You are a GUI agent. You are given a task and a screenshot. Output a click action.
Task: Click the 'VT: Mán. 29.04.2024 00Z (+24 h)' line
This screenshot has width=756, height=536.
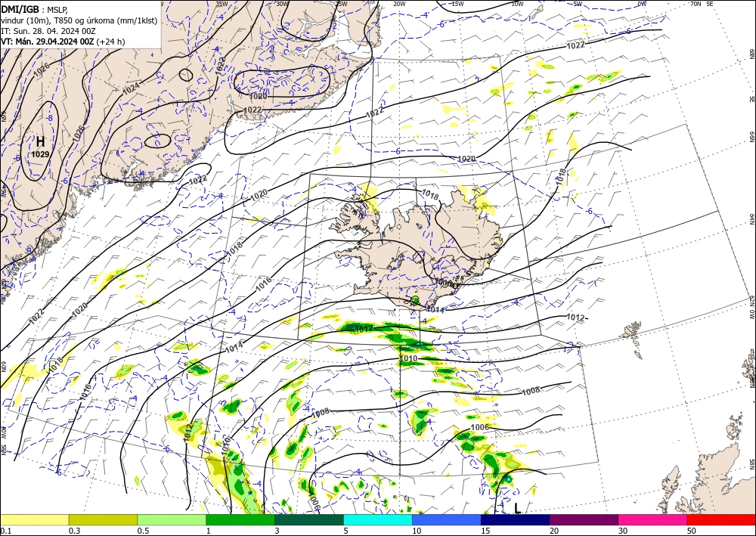coord(63,42)
